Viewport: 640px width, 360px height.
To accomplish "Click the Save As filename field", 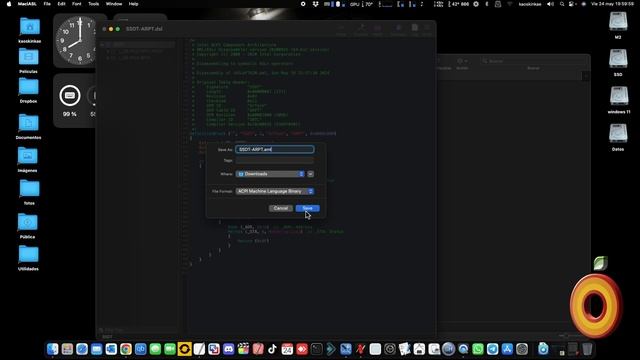I will click(x=275, y=149).
